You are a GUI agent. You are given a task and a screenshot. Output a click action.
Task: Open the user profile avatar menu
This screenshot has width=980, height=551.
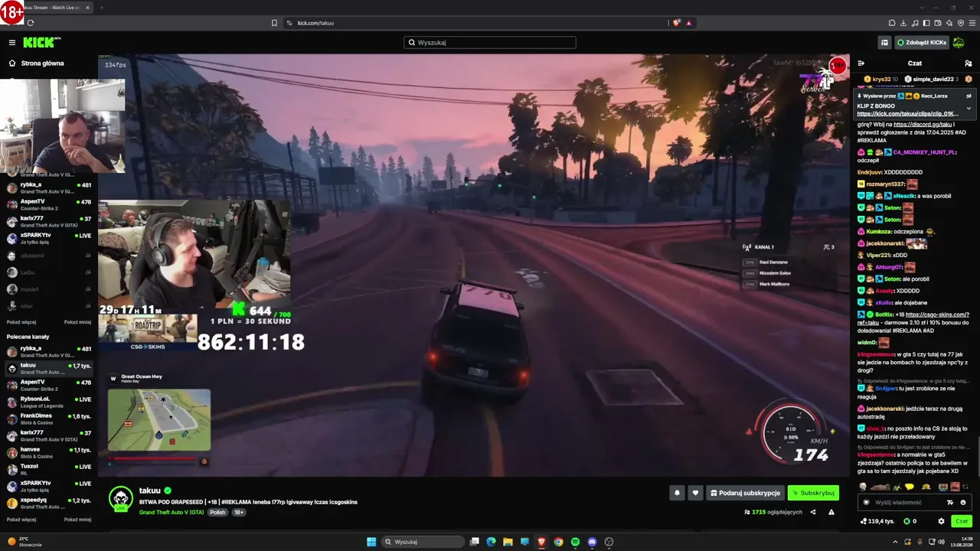coord(959,43)
